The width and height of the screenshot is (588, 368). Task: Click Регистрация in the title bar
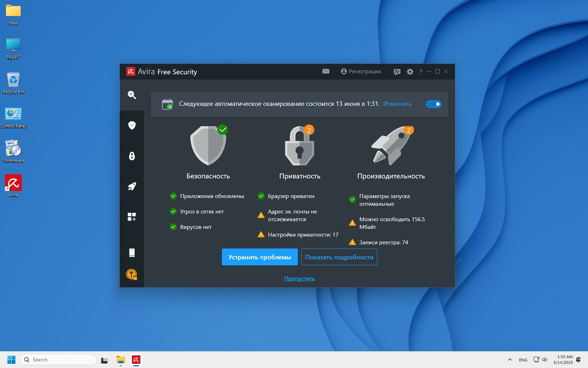(x=361, y=71)
